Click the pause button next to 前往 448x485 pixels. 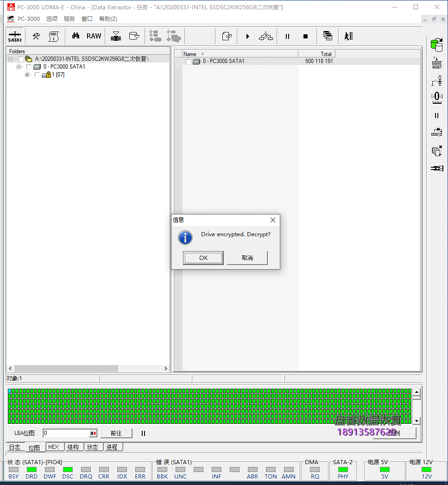click(143, 433)
